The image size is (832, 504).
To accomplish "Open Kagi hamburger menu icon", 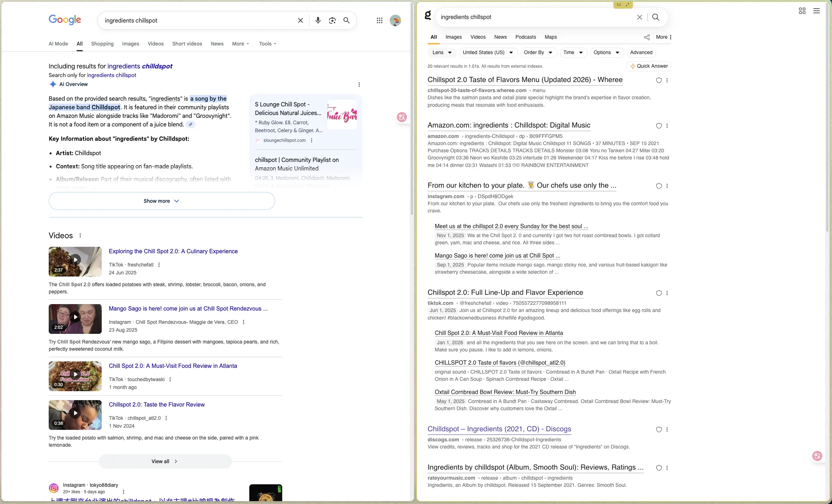I will [817, 11].
